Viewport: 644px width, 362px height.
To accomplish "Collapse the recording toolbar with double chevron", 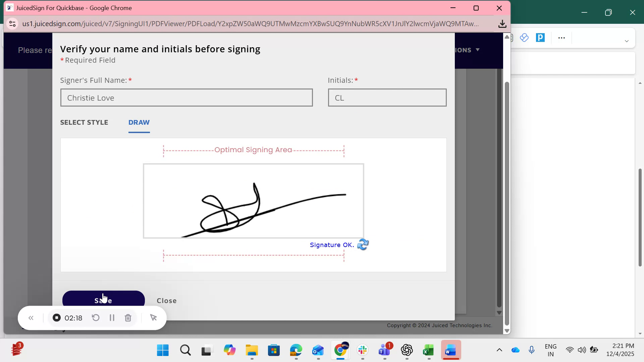I will coord(31,318).
